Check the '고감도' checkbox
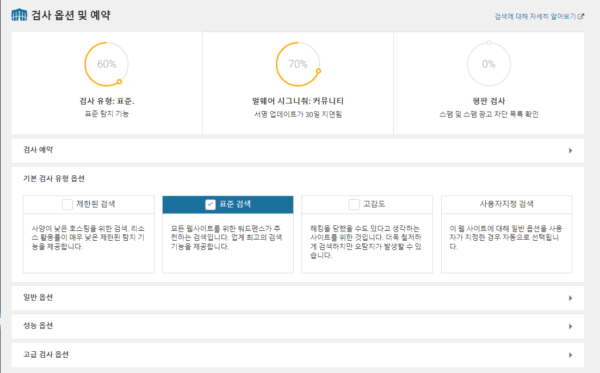The image size is (600, 373). pyautogui.click(x=354, y=204)
